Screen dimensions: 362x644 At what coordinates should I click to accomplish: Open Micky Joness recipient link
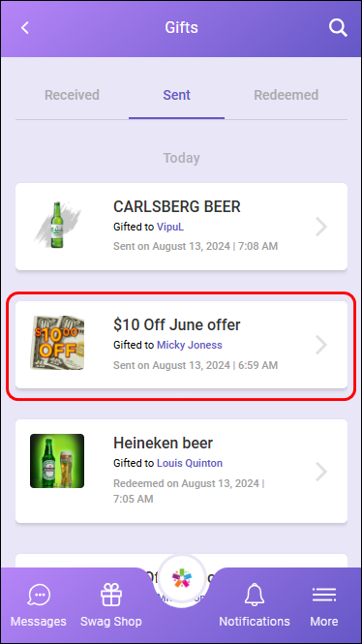pos(190,345)
